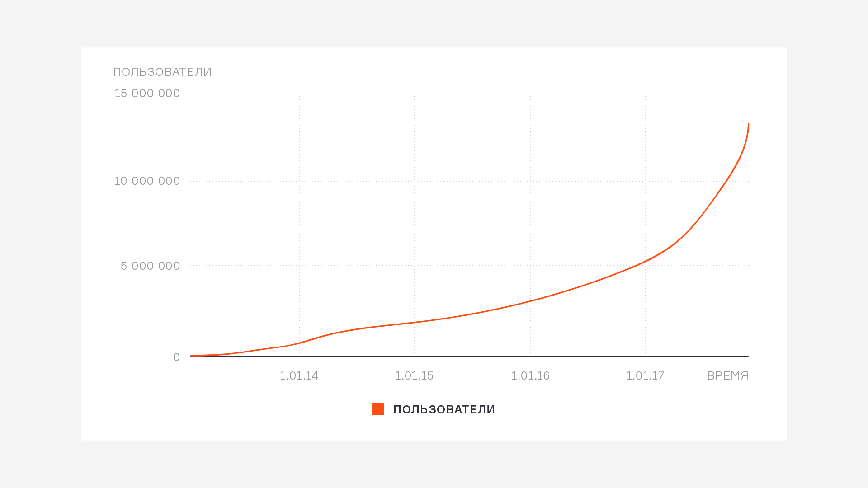This screenshot has height=488, width=868.
Task: Click the ВРЕМЯ x-axis title
Action: tap(727, 376)
